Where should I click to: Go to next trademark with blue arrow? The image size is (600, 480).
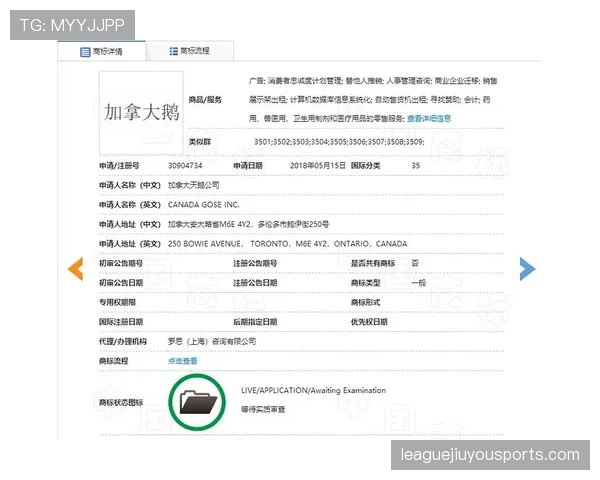[527, 269]
